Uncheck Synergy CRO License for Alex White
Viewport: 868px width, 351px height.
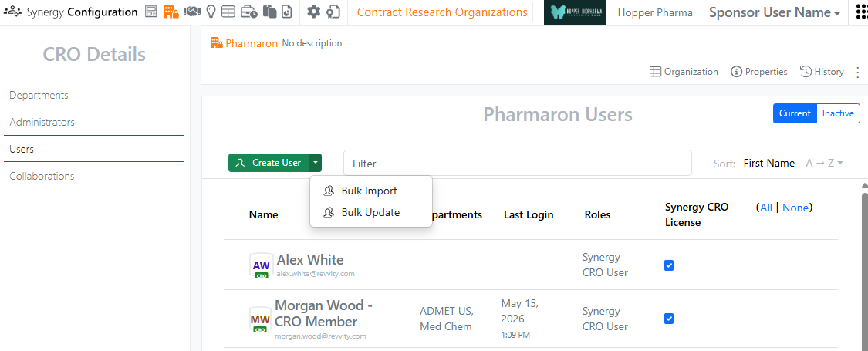(x=669, y=265)
